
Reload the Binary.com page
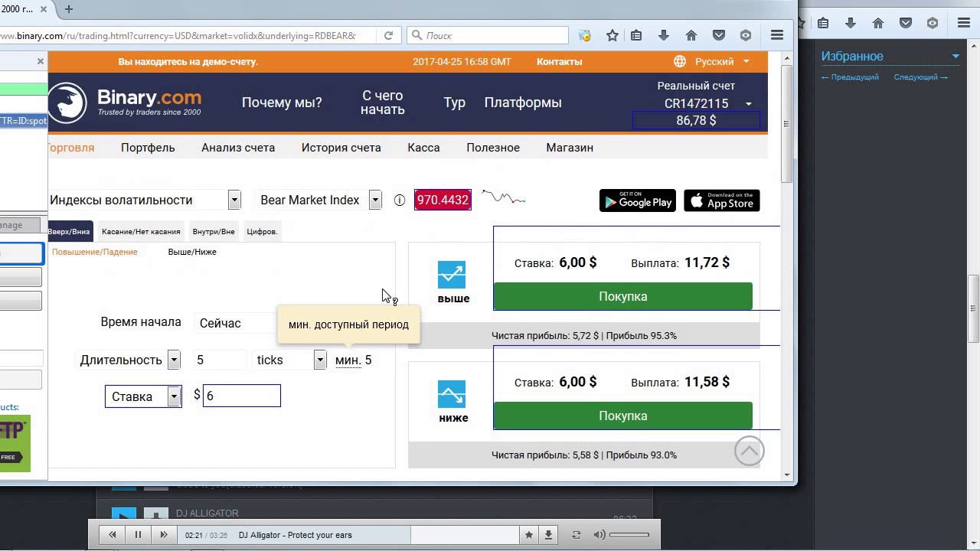(388, 35)
